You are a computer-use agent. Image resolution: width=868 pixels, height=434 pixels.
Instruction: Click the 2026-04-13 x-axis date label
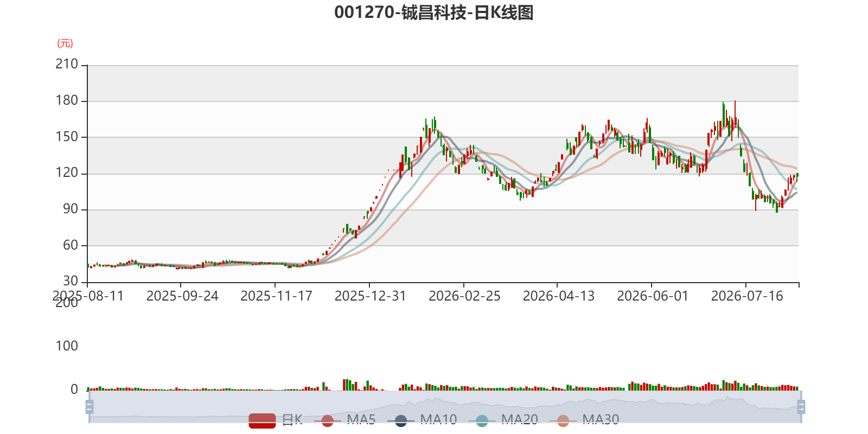559,296
